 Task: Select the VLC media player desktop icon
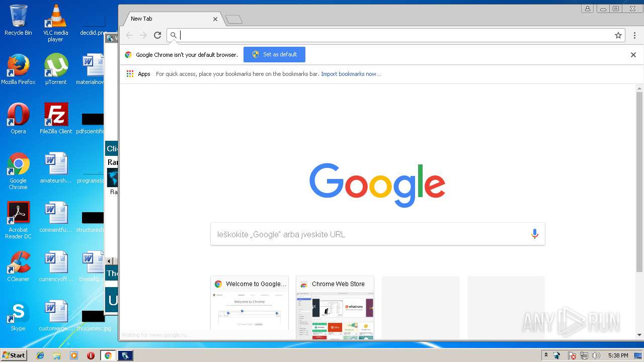55,23
